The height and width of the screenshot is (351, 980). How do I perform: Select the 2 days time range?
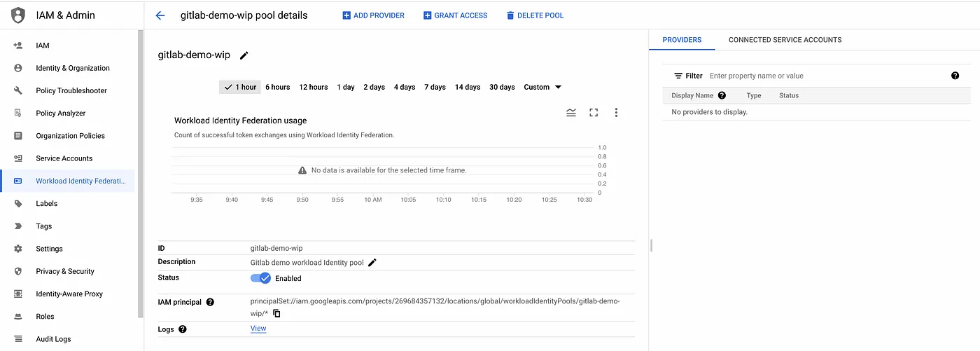pyautogui.click(x=374, y=87)
